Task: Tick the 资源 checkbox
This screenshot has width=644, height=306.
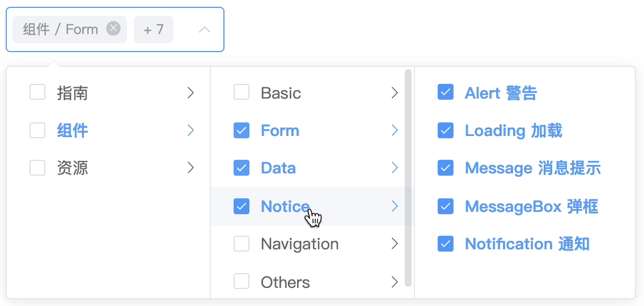Action: [37, 168]
